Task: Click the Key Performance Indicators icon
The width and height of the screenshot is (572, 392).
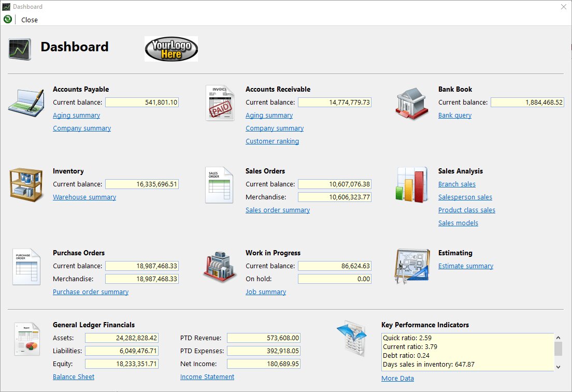Action: [352, 338]
